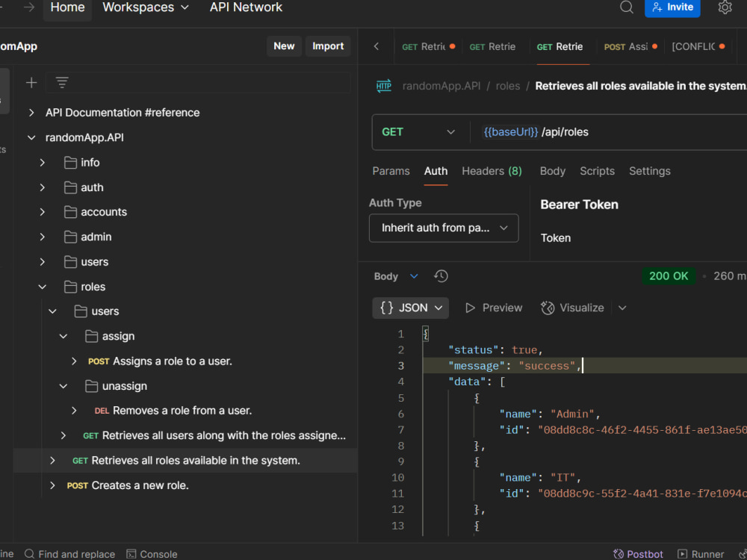Click the admin folder icon
747x560 pixels.
[70, 237]
